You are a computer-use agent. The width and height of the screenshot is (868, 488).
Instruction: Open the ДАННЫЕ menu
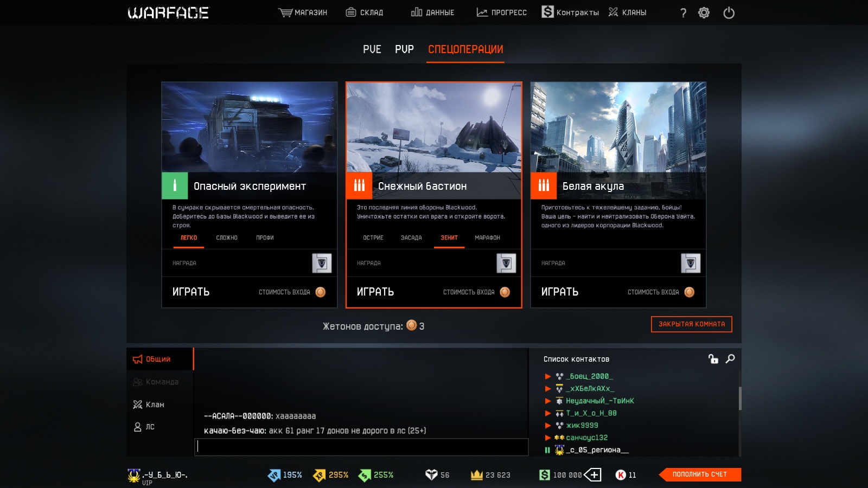433,12
